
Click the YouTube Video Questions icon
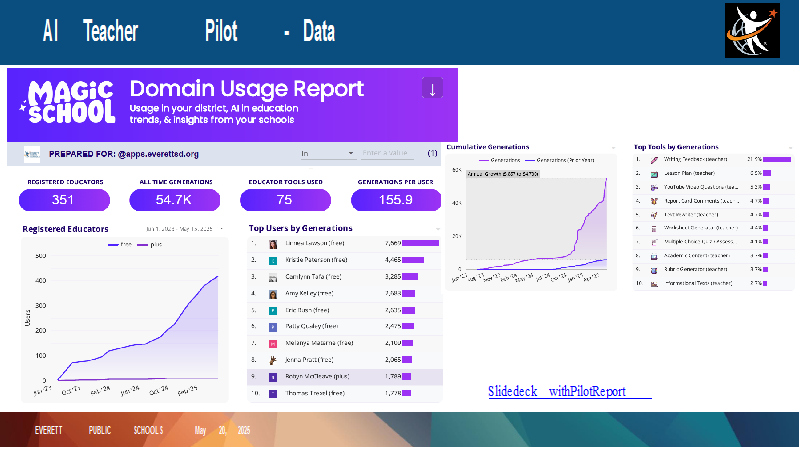654,187
